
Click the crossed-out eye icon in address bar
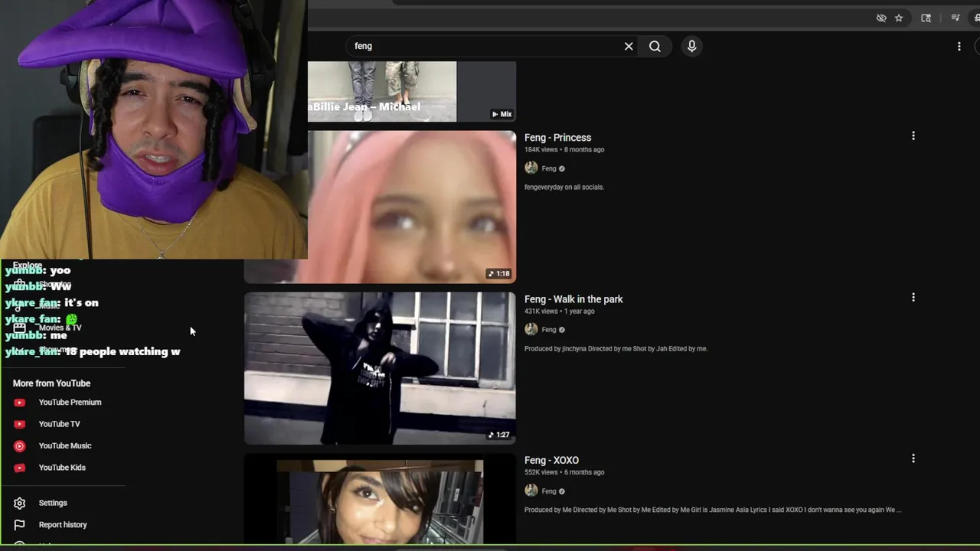click(881, 18)
